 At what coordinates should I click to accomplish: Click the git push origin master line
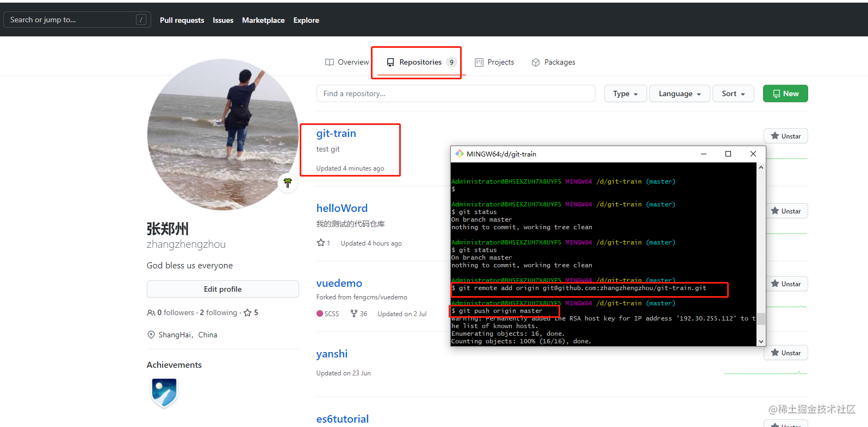click(497, 311)
